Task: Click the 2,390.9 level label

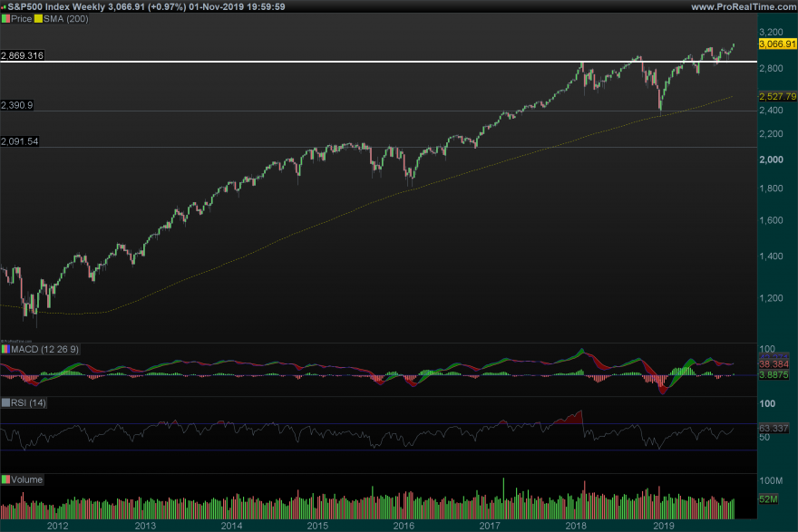Action: click(17, 105)
